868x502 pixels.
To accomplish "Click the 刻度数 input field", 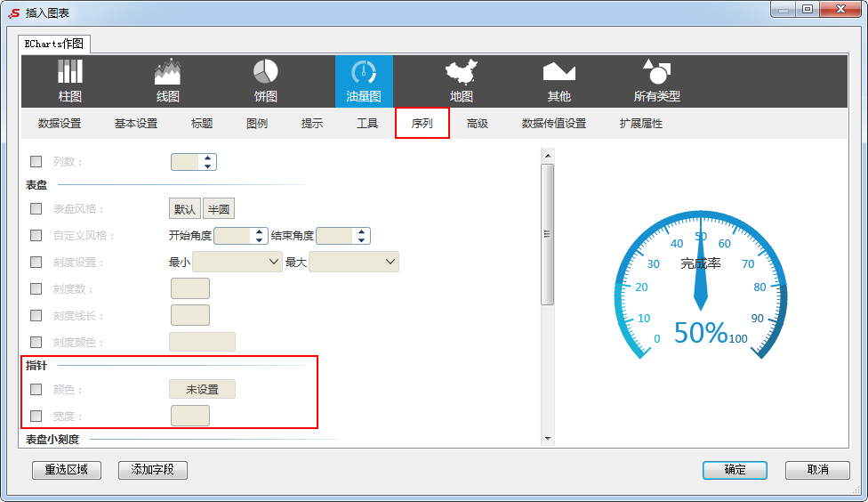I will (x=190, y=288).
